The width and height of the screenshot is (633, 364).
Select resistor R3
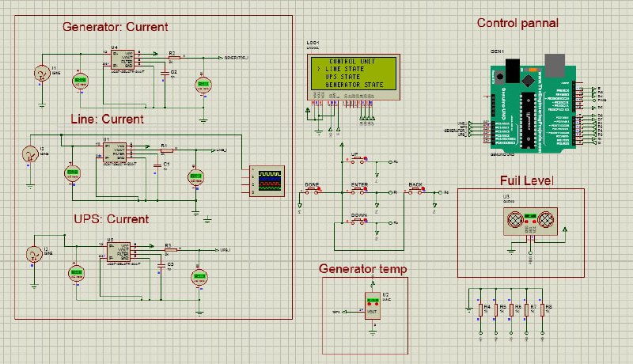170,250
